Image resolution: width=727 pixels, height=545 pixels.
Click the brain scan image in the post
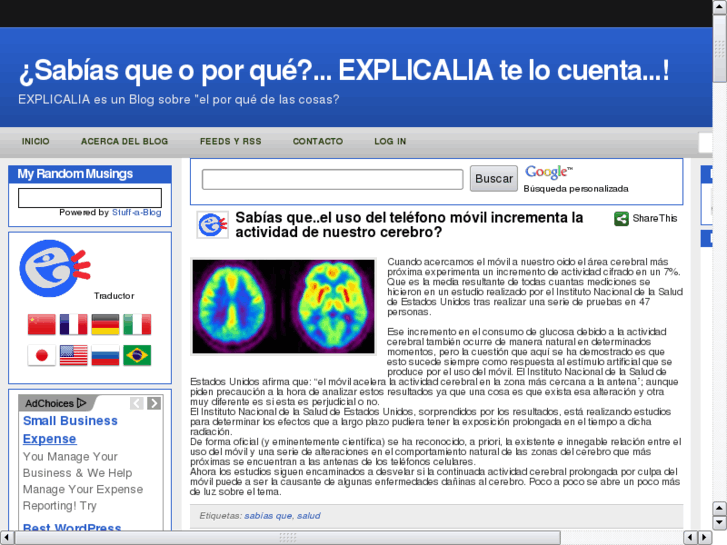(x=283, y=307)
